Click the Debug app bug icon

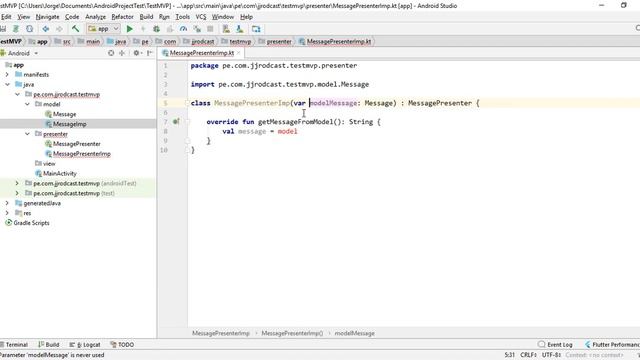[x=156, y=29]
